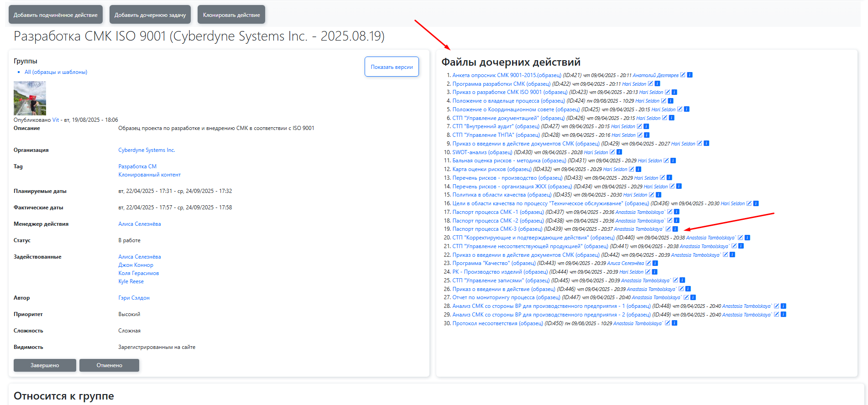Click info icon for "Паспорт процесса СМК-3"
The image size is (868, 405).
(675, 229)
